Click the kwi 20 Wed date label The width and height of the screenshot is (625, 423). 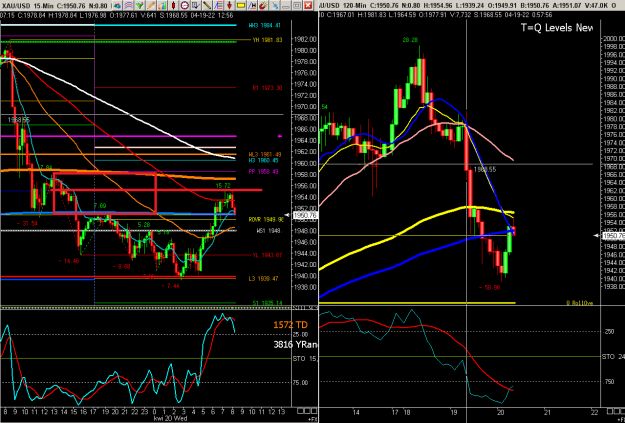172,419
